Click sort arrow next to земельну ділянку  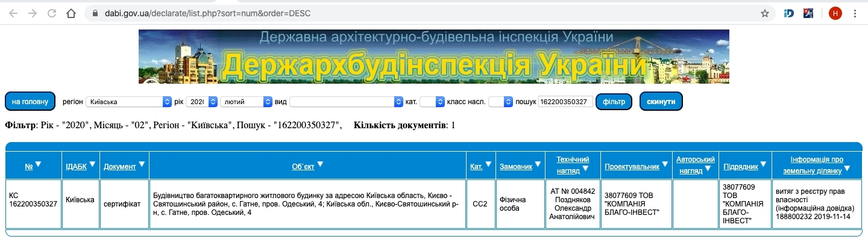click(x=848, y=169)
